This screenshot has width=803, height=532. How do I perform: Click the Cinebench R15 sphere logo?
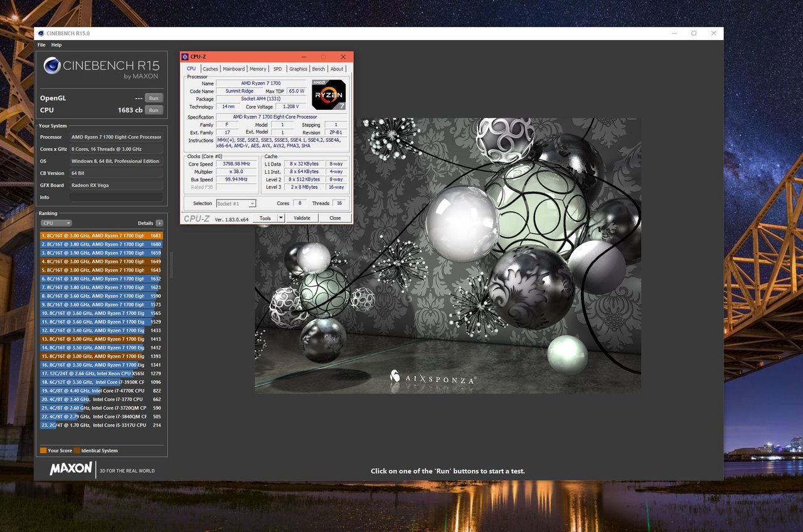[x=52, y=66]
